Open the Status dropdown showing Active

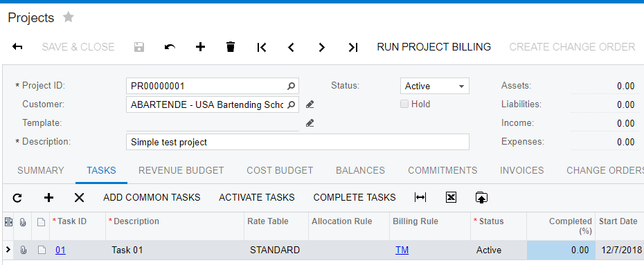(435, 86)
